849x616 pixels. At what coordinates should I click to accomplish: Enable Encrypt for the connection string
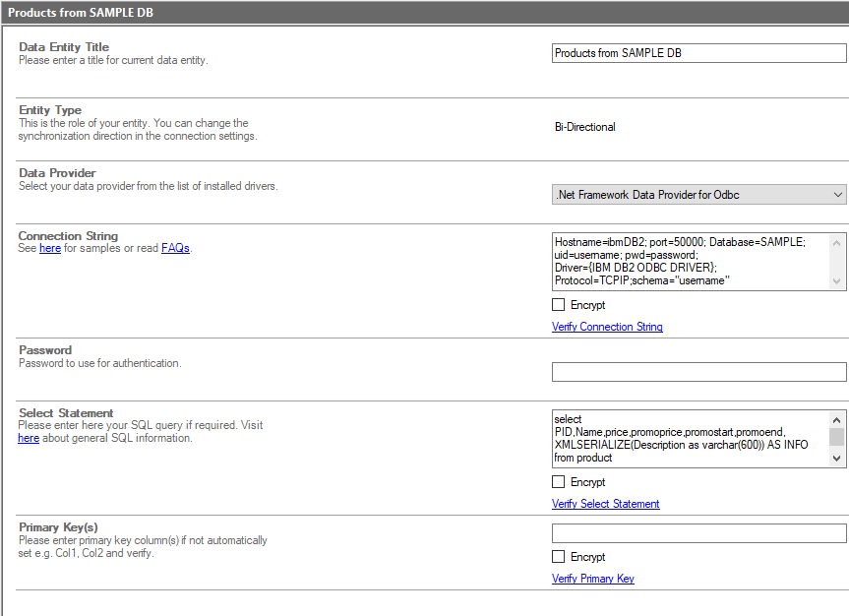click(x=559, y=305)
